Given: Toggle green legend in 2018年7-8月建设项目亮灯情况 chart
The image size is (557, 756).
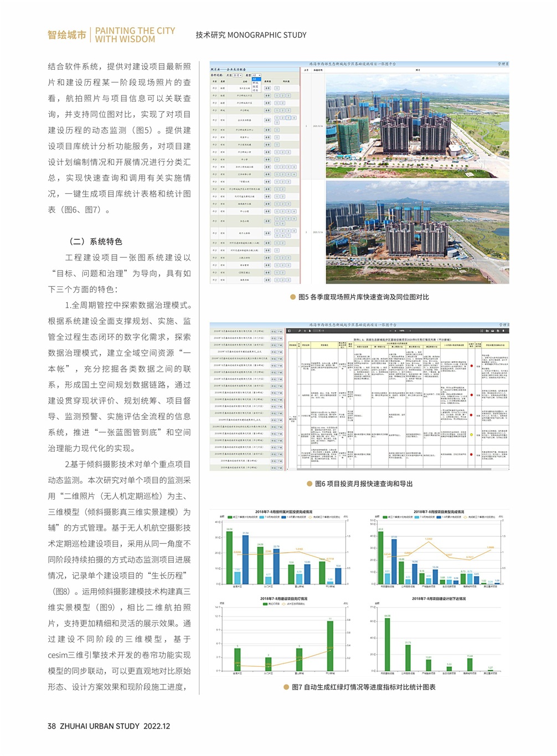Looking at the screenshot, I should [x=264, y=604].
